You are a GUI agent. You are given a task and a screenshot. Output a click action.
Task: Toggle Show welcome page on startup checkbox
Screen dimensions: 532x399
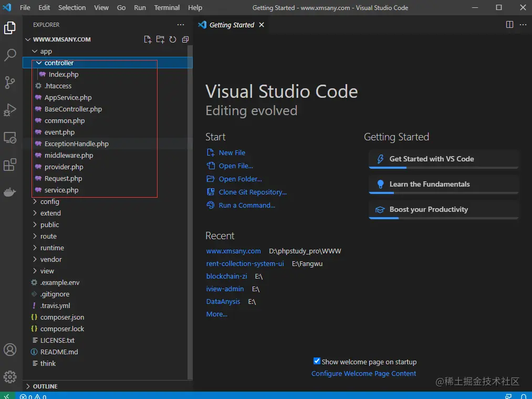[x=317, y=361]
